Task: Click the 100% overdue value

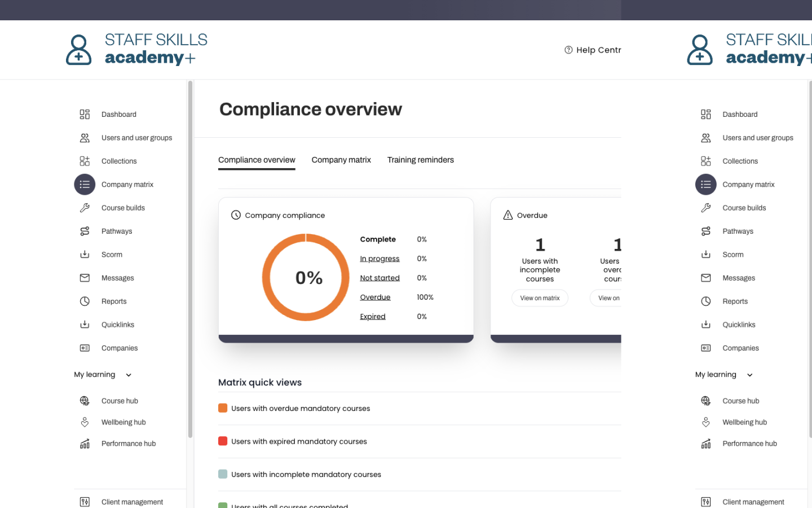Action: tap(425, 297)
